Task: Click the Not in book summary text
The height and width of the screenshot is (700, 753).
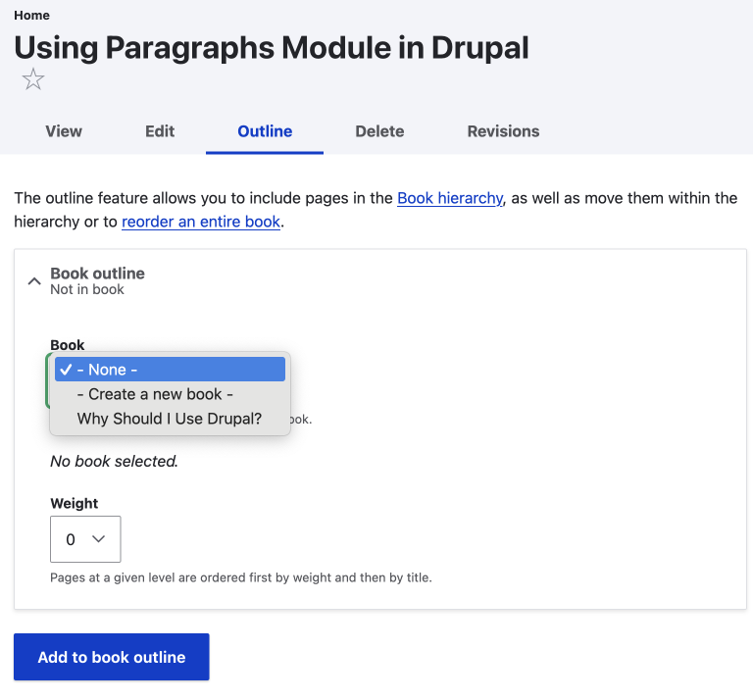Action: 87,289
